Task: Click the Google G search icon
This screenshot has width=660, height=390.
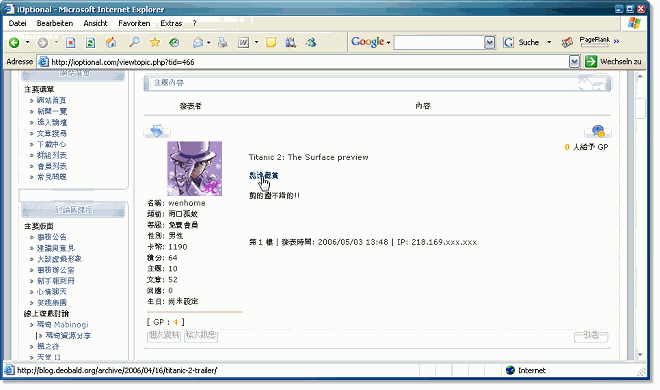Action: (508, 42)
